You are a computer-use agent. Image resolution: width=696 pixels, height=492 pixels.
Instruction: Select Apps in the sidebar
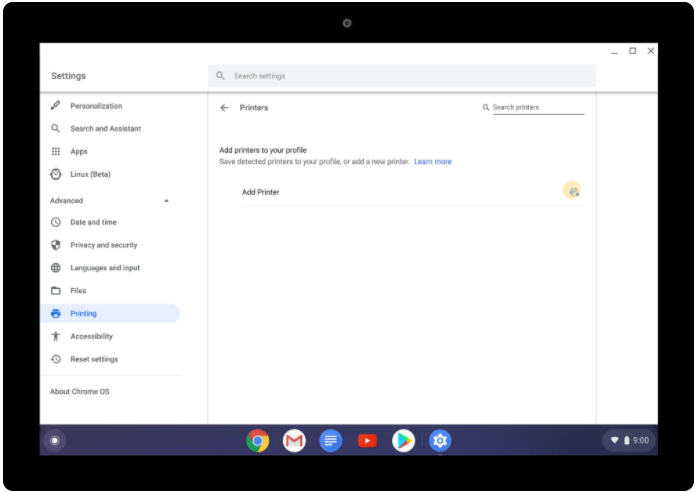[x=79, y=152]
